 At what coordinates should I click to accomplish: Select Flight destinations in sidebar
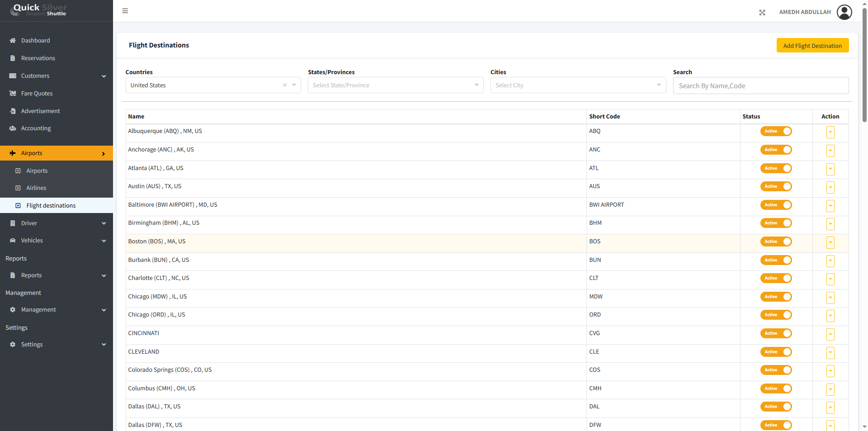click(51, 206)
